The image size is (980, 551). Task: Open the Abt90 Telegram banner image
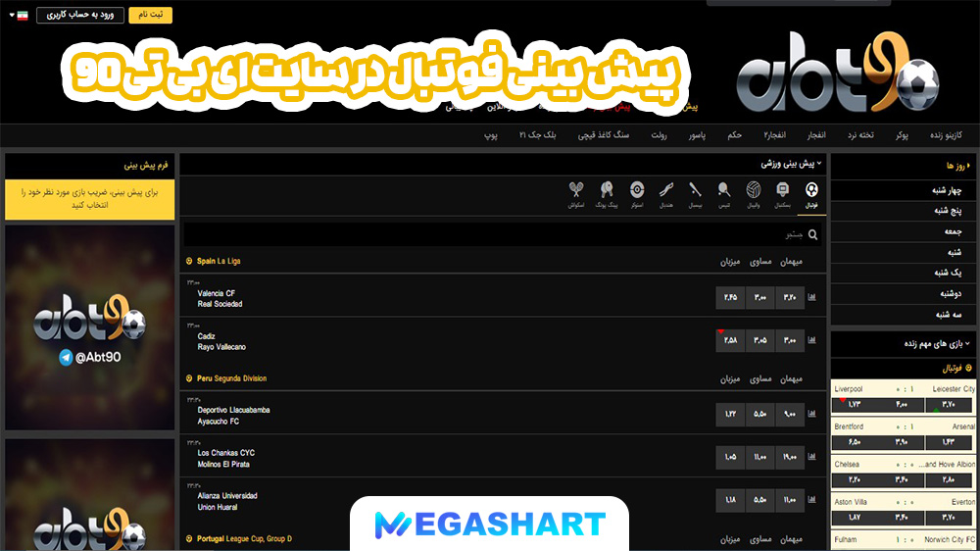tap(90, 327)
